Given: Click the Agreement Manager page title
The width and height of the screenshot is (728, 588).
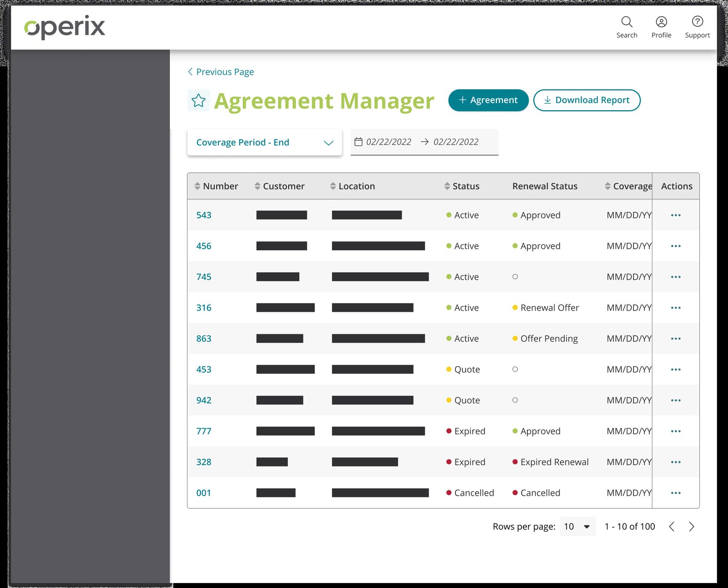Looking at the screenshot, I should point(324,101).
